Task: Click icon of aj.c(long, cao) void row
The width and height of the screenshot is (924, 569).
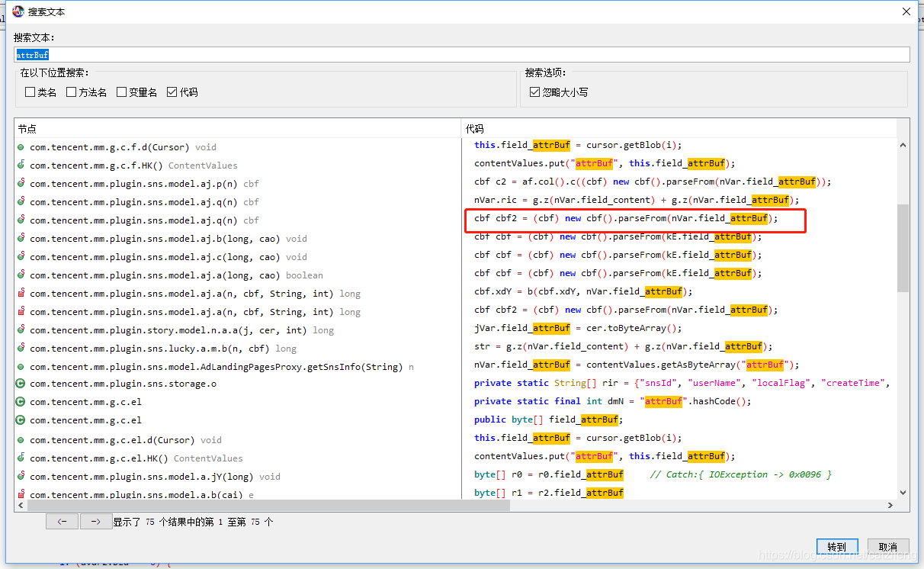Action: (21, 257)
